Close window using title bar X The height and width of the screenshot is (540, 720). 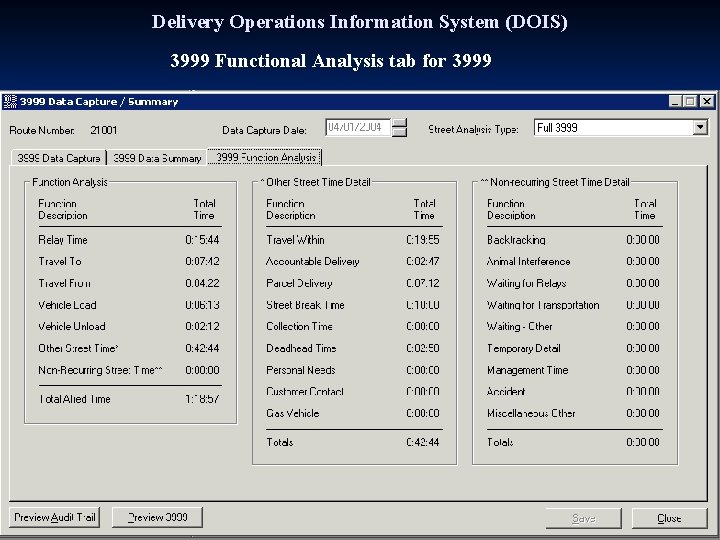click(x=707, y=101)
